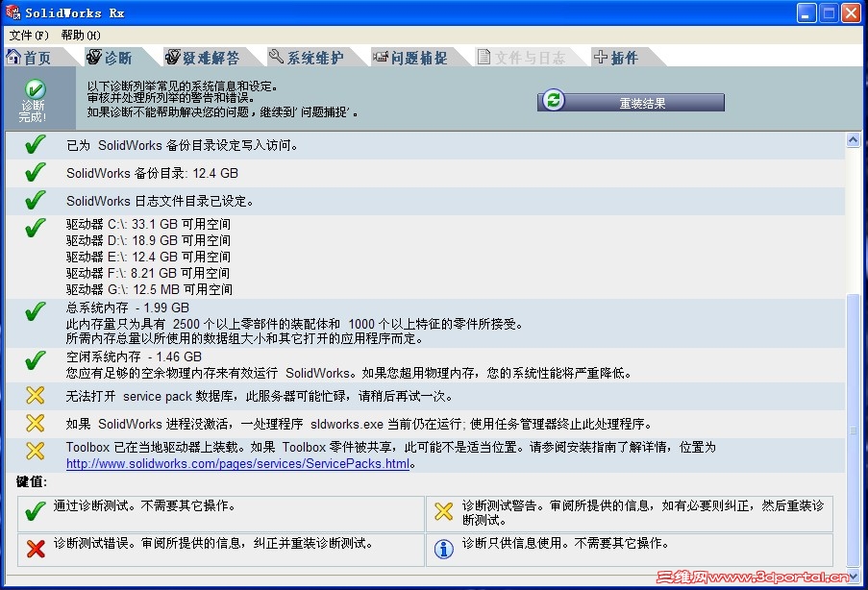The width and height of the screenshot is (868, 590).
Task: Open the 文件与日志 tab
Action: tap(530, 58)
